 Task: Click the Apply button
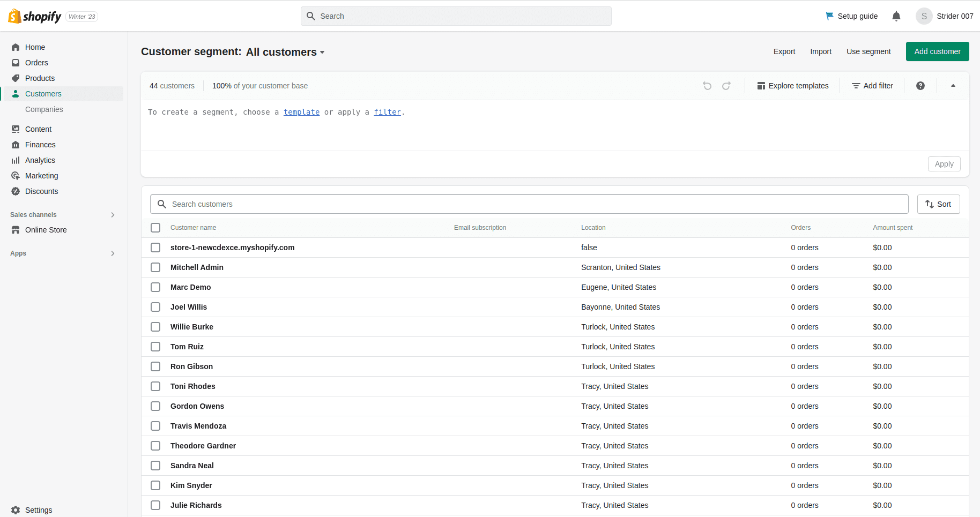click(x=944, y=164)
